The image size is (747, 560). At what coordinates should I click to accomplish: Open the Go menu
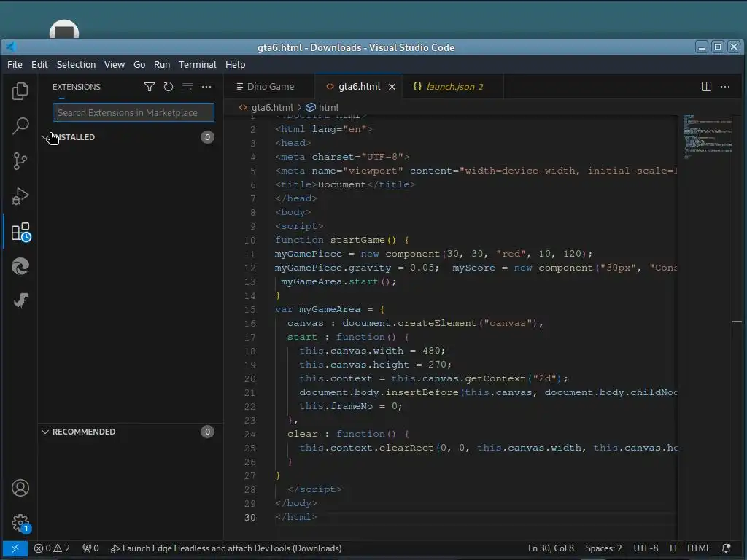click(x=139, y=64)
